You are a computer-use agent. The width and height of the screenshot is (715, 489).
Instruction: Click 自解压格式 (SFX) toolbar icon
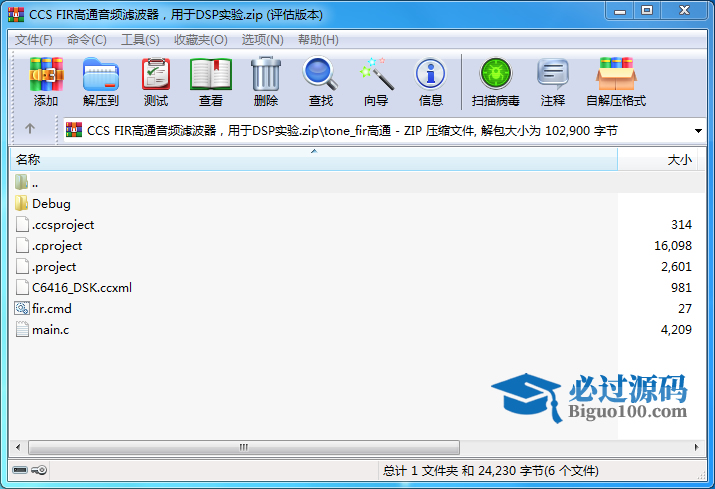click(616, 74)
